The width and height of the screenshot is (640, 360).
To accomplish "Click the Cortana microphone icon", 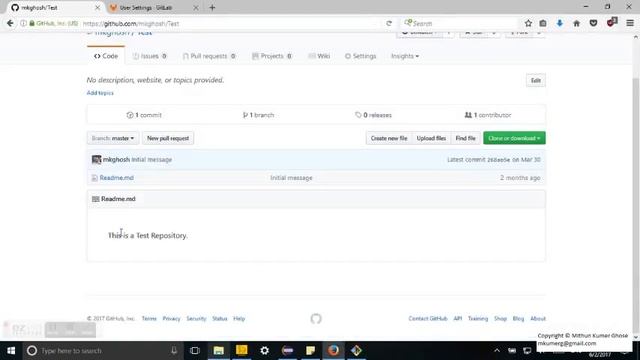I will [x=174, y=351].
